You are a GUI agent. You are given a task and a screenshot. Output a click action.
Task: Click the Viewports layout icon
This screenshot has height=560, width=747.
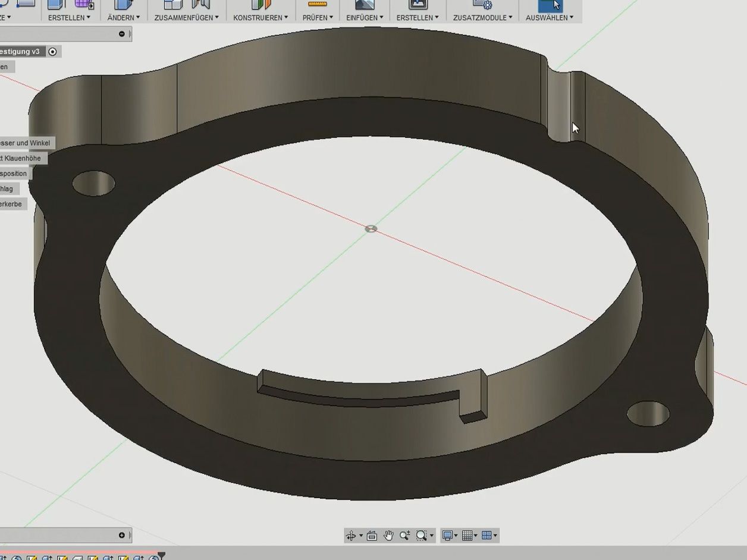(487, 536)
